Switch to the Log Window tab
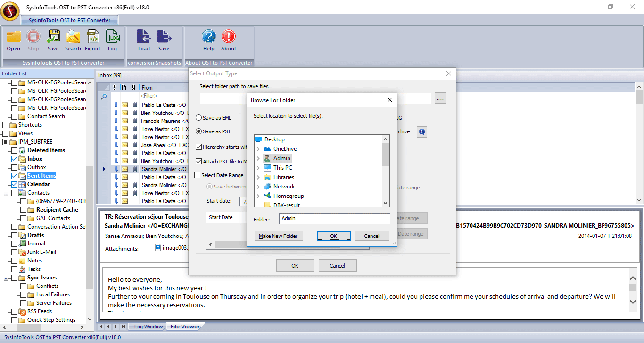The width and height of the screenshot is (644, 343). click(x=148, y=327)
